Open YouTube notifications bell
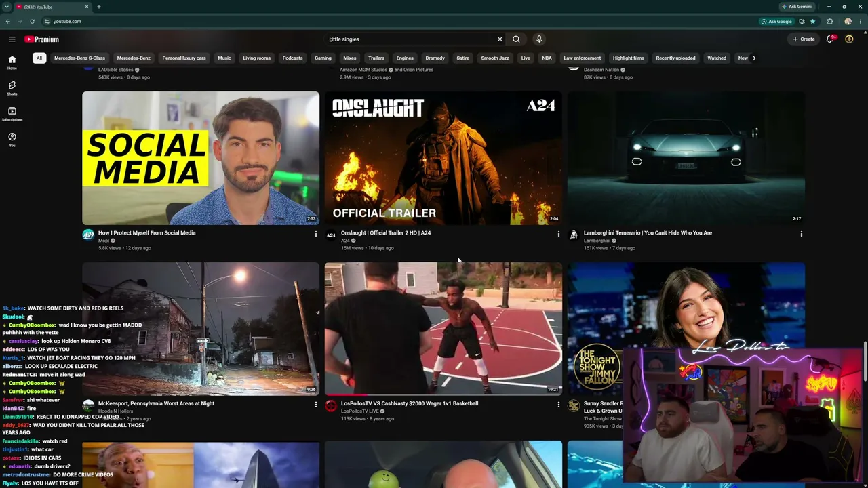 [x=830, y=39]
